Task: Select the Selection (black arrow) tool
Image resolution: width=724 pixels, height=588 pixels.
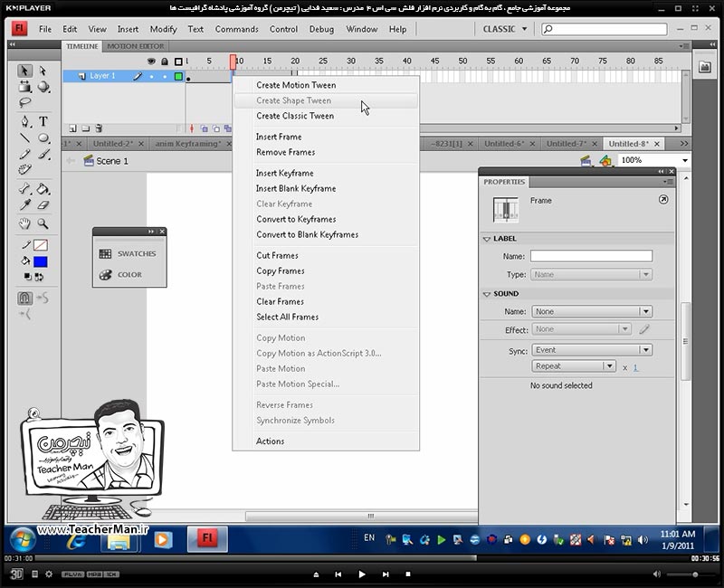Action: click(x=24, y=71)
